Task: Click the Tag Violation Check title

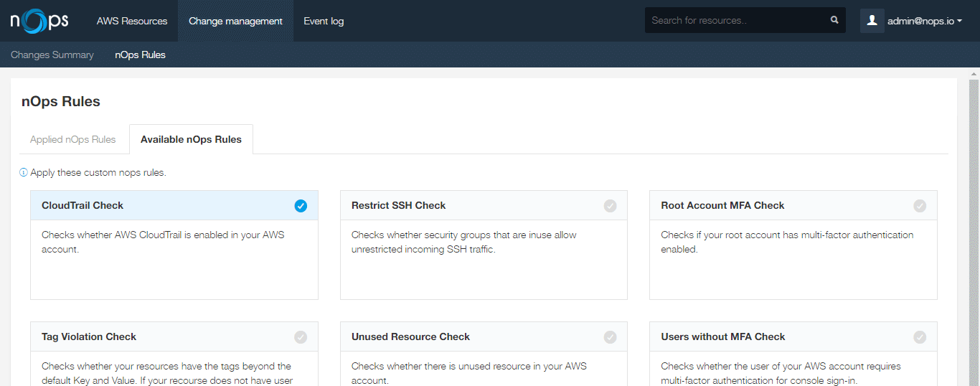Action: (89, 336)
